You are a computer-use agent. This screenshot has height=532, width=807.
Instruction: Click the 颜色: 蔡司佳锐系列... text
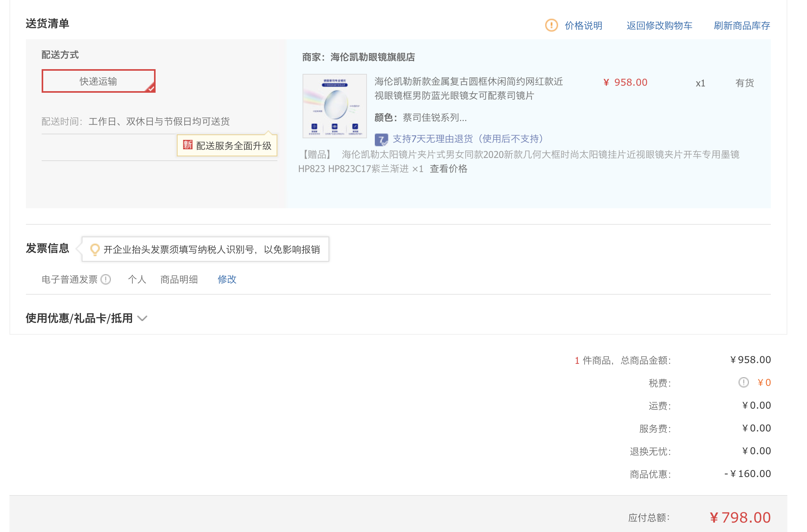tap(420, 117)
